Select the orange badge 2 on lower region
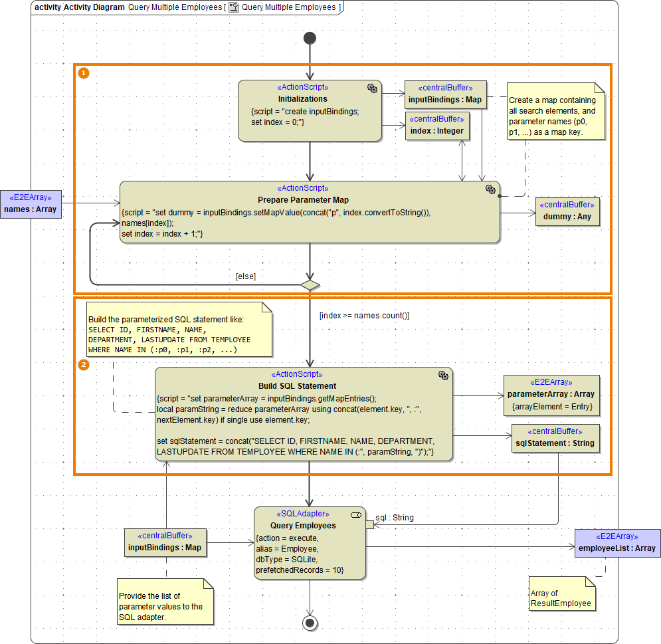The image size is (661, 644). coord(82,364)
